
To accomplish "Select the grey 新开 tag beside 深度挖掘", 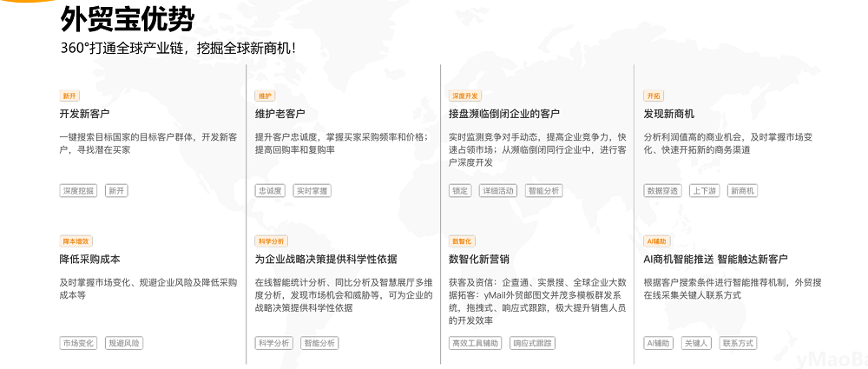I will [116, 191].
